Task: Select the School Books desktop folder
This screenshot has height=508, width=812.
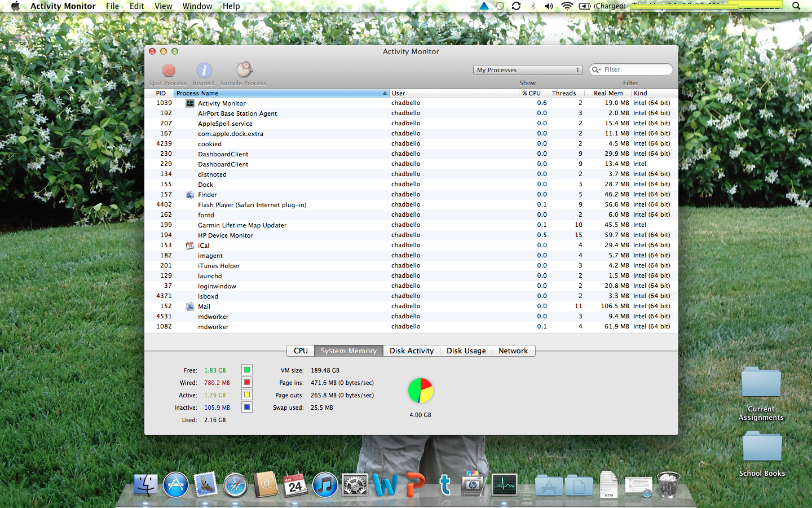Action: [762, 454]
